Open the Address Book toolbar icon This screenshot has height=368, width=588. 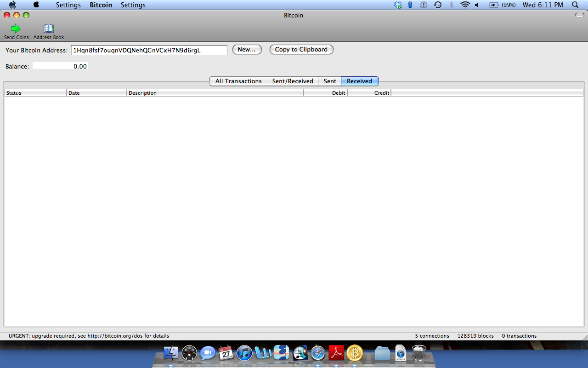tap(49, 29)
